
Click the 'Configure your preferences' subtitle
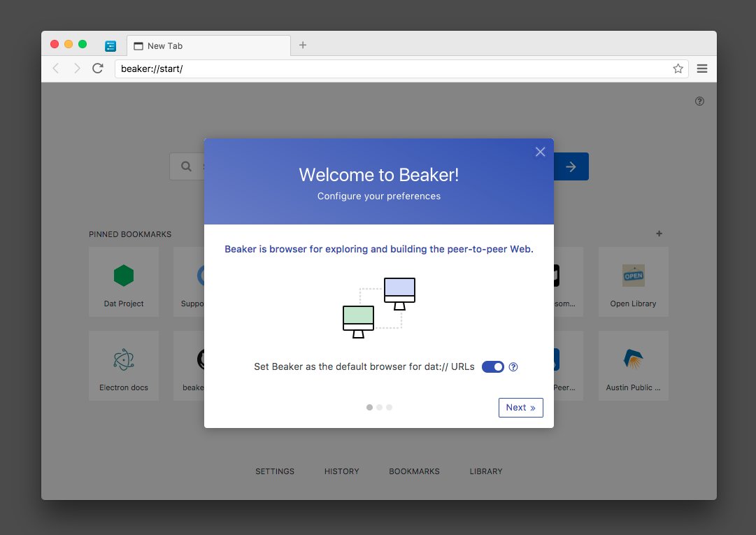tap(379, 196)
